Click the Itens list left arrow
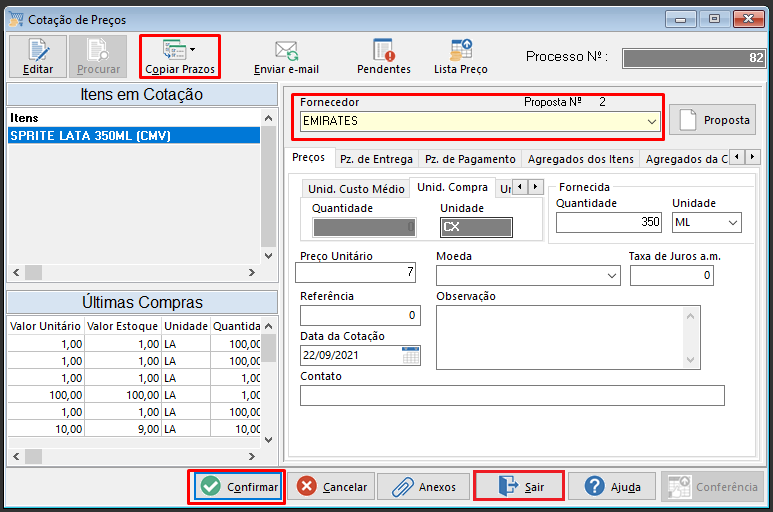Image resolution: width=773 pixels, height=512 pixels. point(16,273)
